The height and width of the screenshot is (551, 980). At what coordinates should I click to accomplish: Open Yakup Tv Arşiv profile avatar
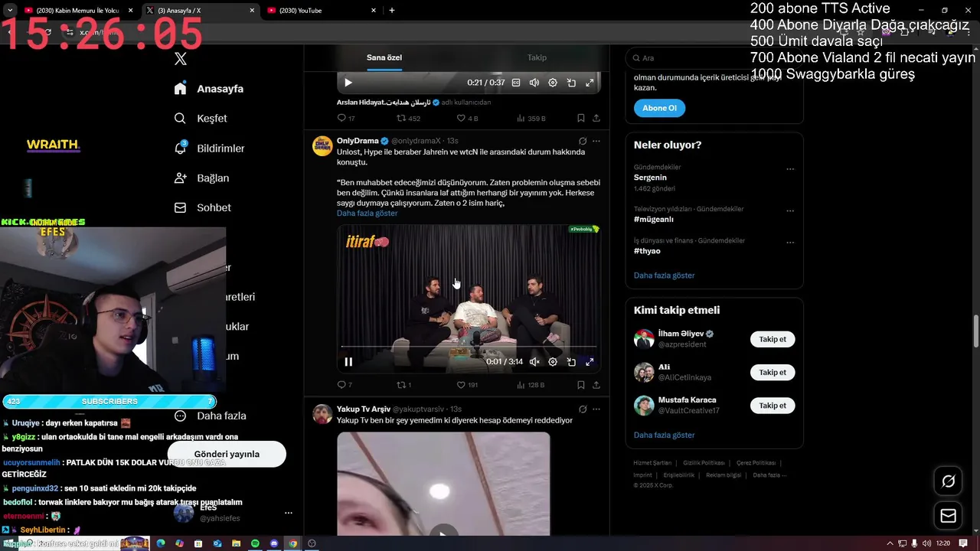click(322, 414)
